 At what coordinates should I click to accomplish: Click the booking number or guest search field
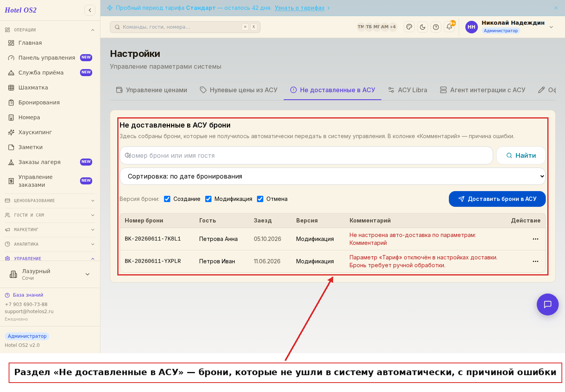pos(306,155)
